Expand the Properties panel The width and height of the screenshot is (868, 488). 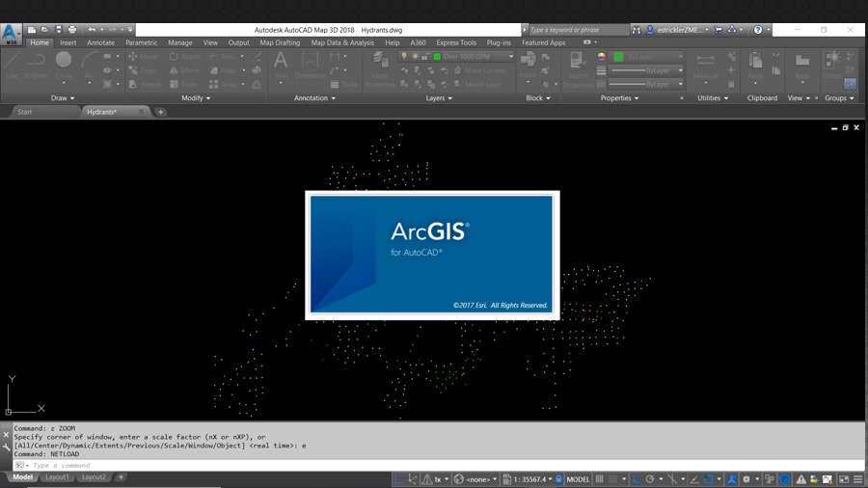pos(619,98)
